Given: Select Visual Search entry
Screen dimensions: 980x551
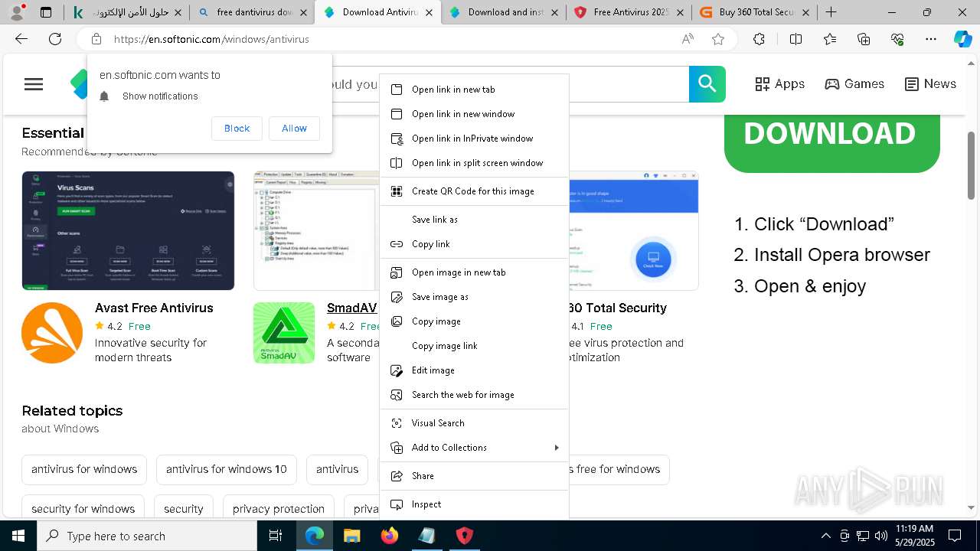Looking at the screenshot, I should pos(475,423).
